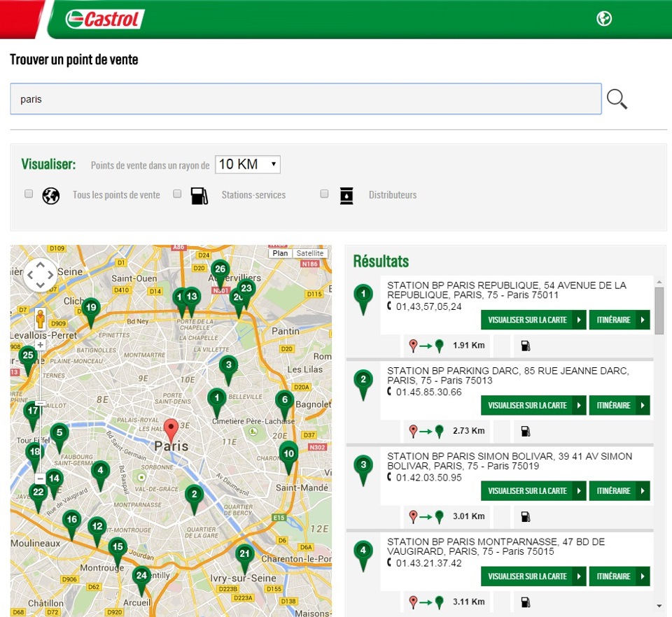Screen dimensions: 672x617
Task: Click the red Paris center marker
Action: (171, 430)
